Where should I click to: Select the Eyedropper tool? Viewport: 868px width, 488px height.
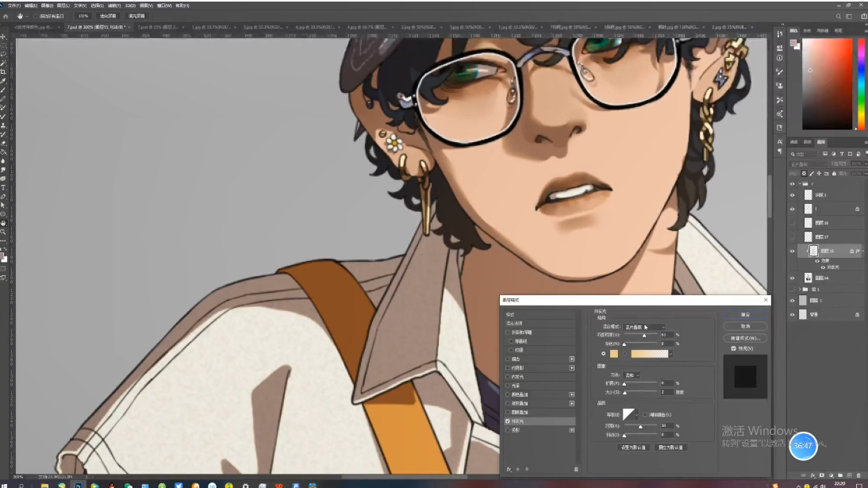pos(3,81)
